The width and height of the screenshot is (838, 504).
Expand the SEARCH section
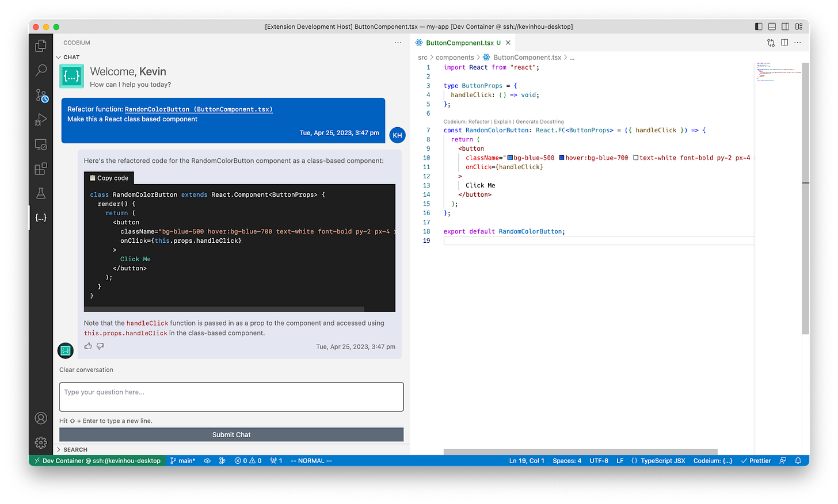tap(72, 450)
